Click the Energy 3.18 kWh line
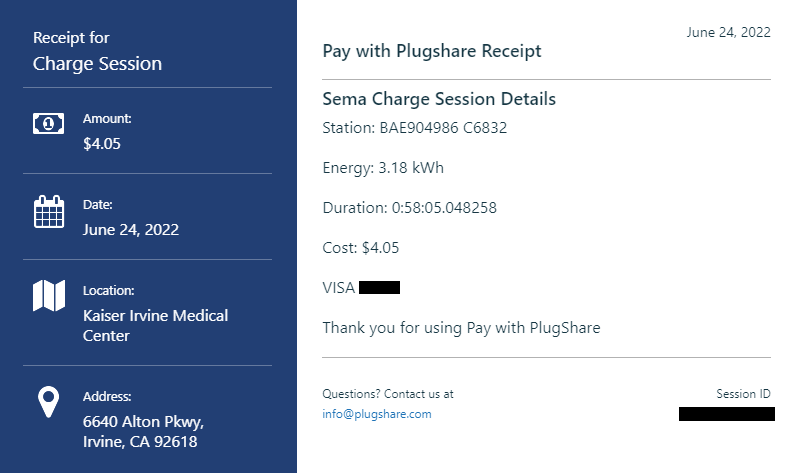Viewport: 795px width, 473px height. pos(383,168)
